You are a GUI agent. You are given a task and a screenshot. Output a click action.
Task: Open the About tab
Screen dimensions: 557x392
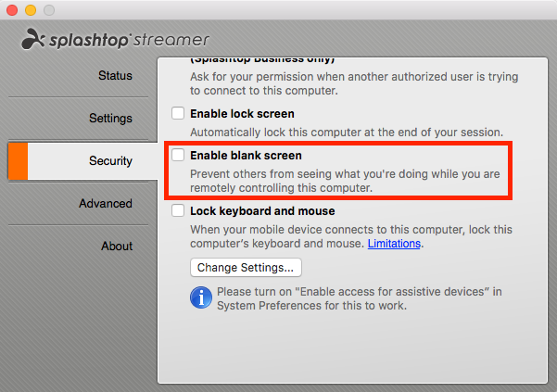(117, 247)
